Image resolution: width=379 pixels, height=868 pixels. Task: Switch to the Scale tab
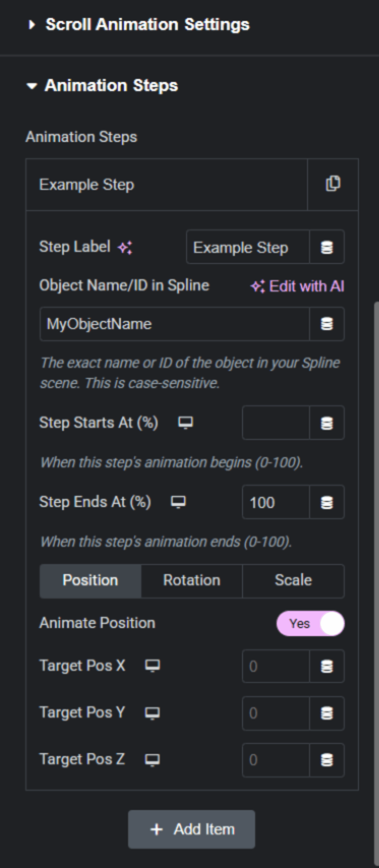(x=293, y=580)
